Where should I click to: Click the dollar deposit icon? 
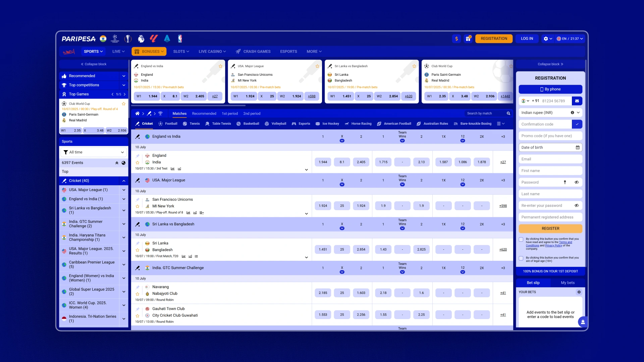457,39
